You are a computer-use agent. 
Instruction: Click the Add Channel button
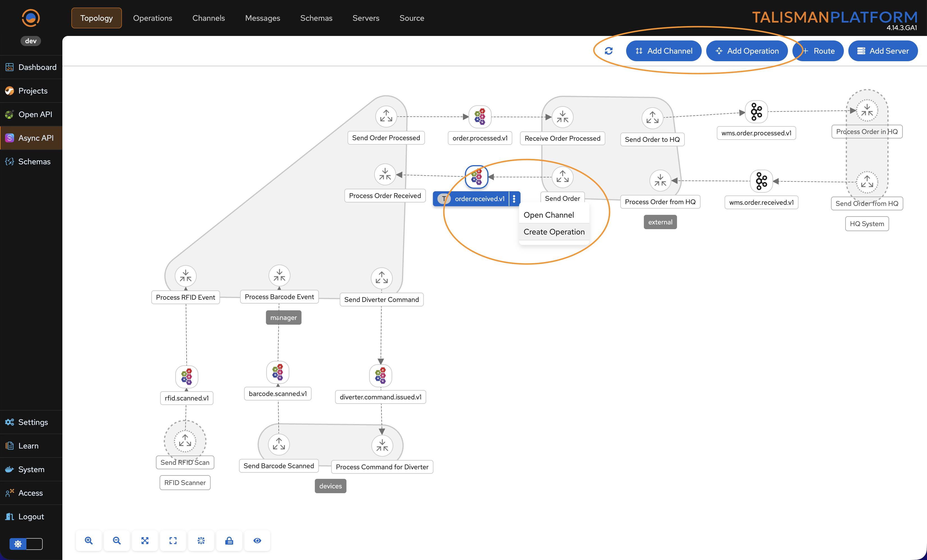click(x=664, y=51)
